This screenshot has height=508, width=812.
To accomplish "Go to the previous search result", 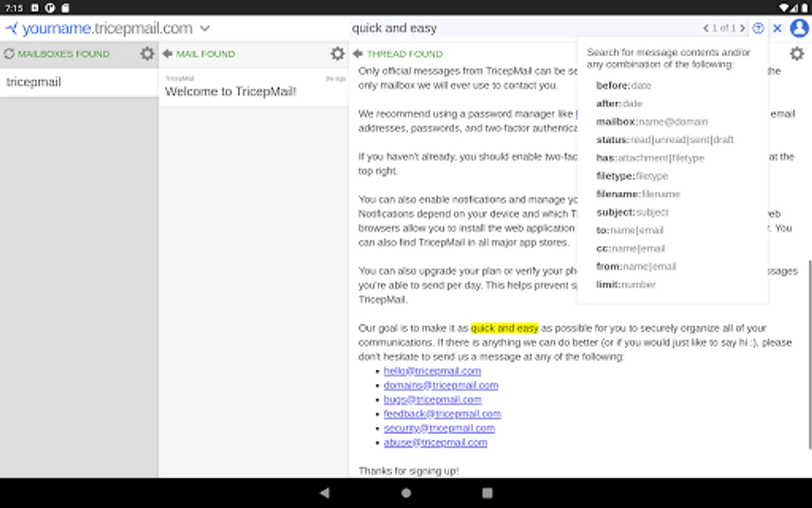I will (x=705, y=28).
